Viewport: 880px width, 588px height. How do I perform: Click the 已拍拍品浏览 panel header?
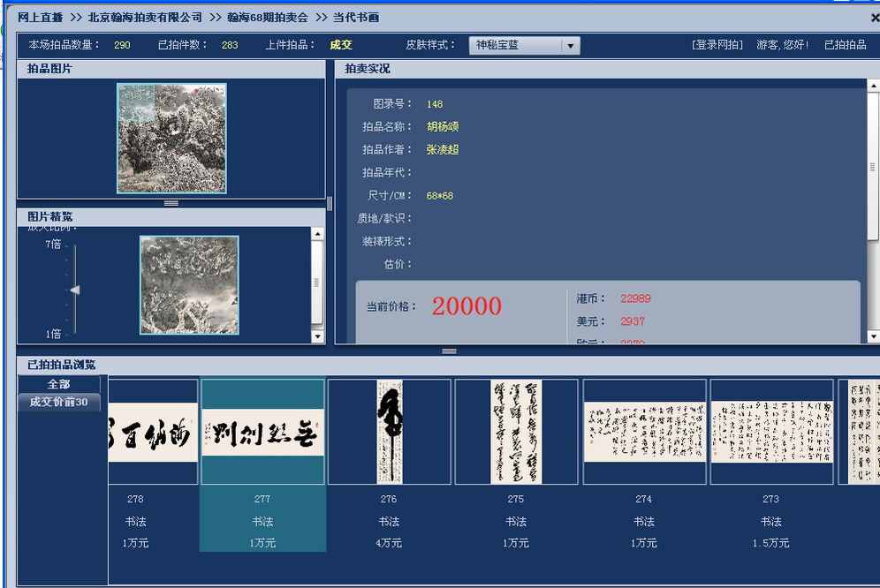[448, 366]
